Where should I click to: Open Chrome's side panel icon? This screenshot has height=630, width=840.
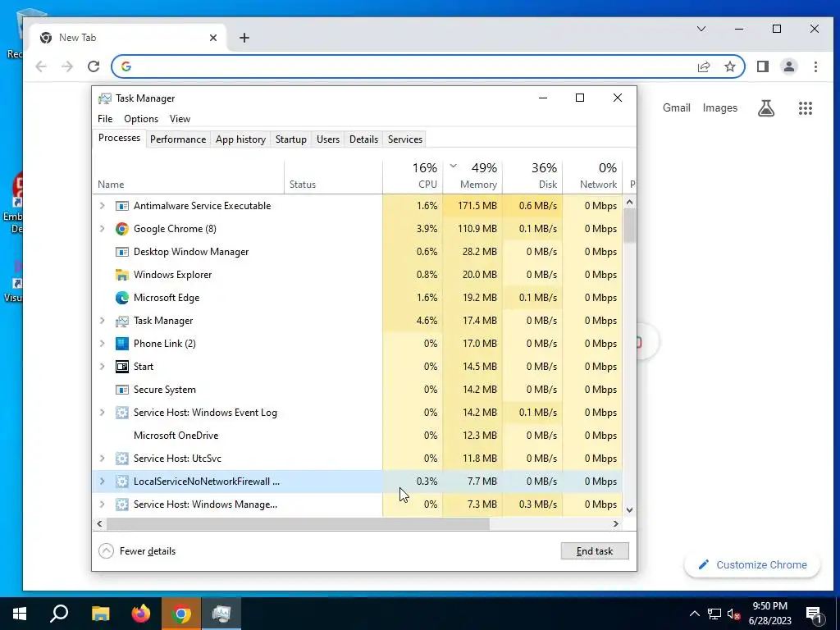(x=763, y=66)
